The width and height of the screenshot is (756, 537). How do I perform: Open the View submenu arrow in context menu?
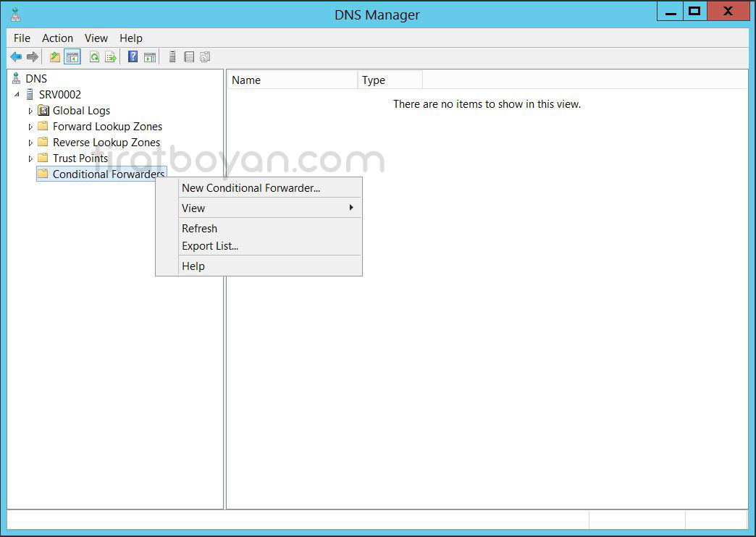click(x=351, y=208)
